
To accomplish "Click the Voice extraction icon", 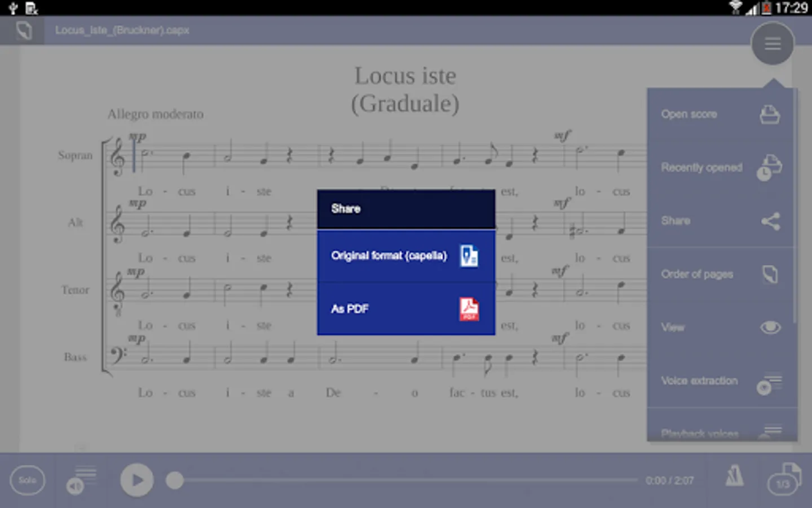I will [769, 384].
